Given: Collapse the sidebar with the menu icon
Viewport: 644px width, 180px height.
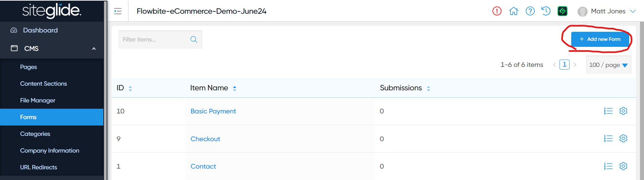Looking at the screenshot, I should (x=118, y=11).
